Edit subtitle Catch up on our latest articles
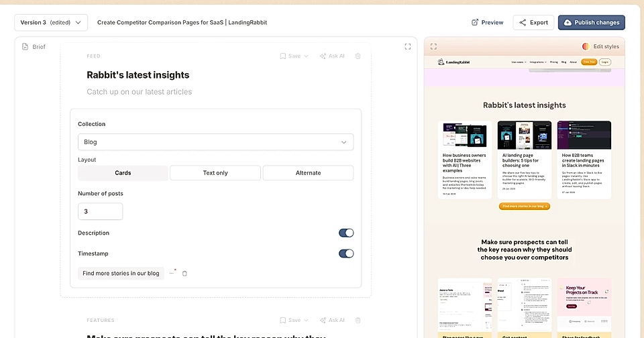 coord(140,92)
